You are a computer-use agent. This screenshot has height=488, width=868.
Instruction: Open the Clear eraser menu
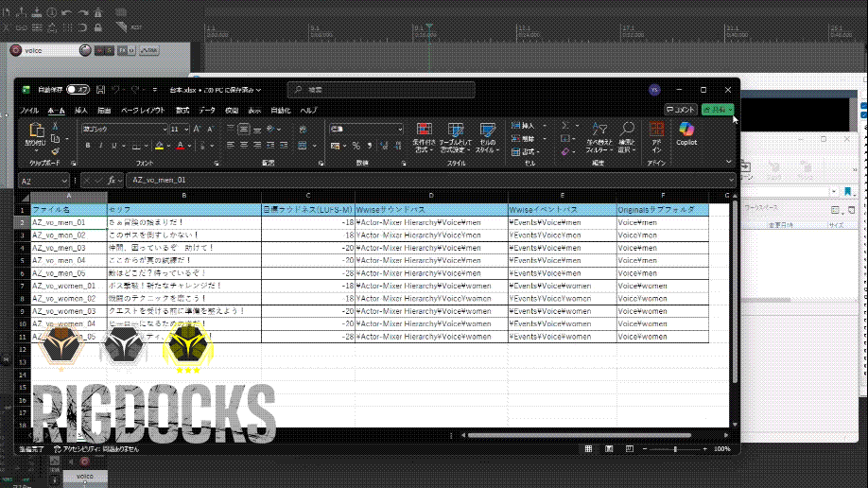567,151
